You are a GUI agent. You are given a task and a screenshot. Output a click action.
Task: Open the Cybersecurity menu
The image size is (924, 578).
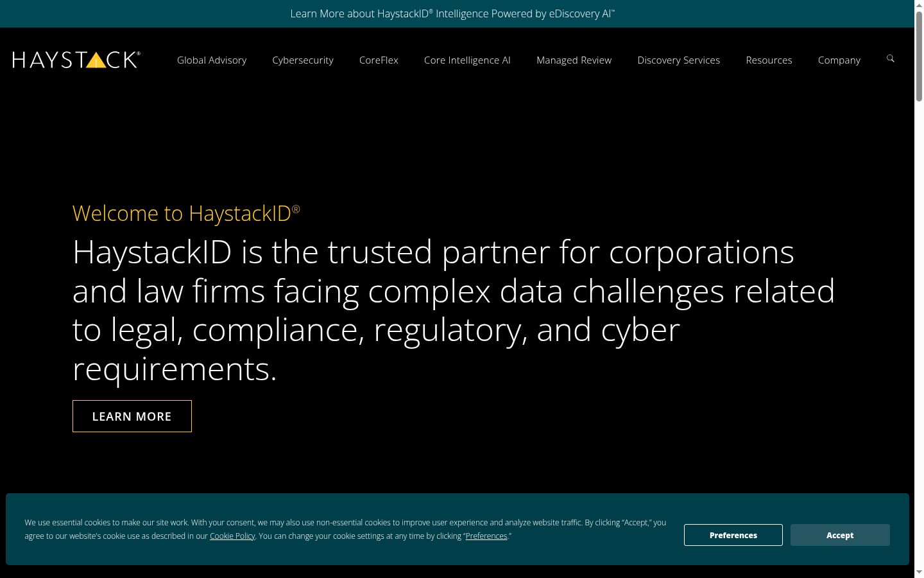pyautogui.click(x=303, y=60)
